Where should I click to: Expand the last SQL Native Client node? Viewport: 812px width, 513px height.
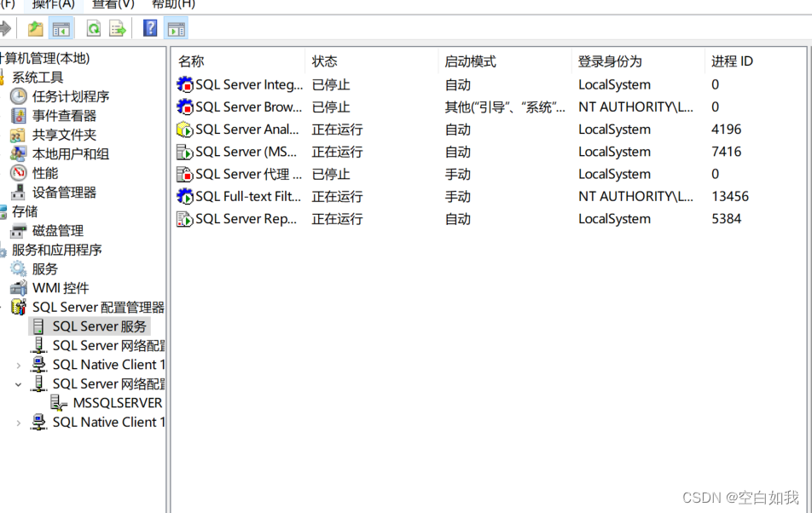pos(19,423)
